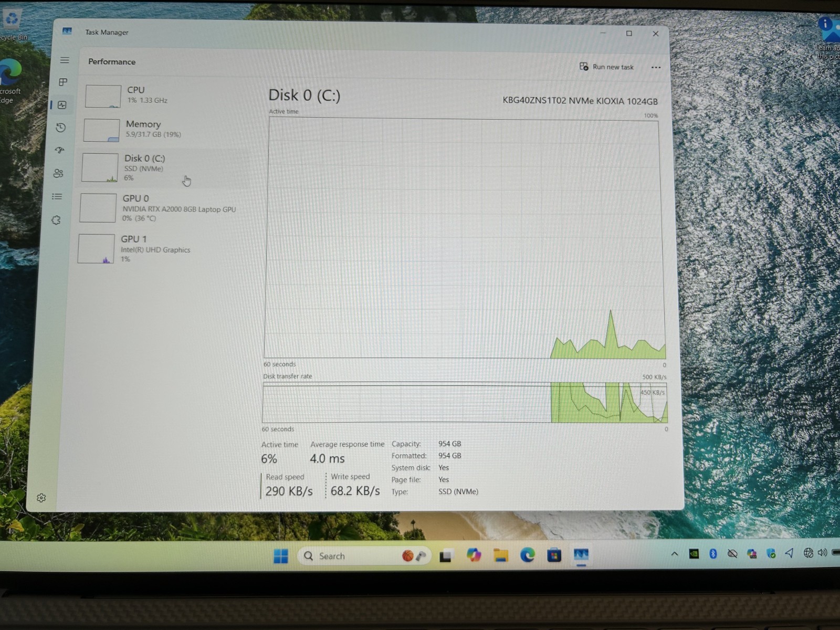Click the volume speaker tray icon
The height and width of the screenshot is (630, 840).
pyautogui.click(x=822, y=552)
